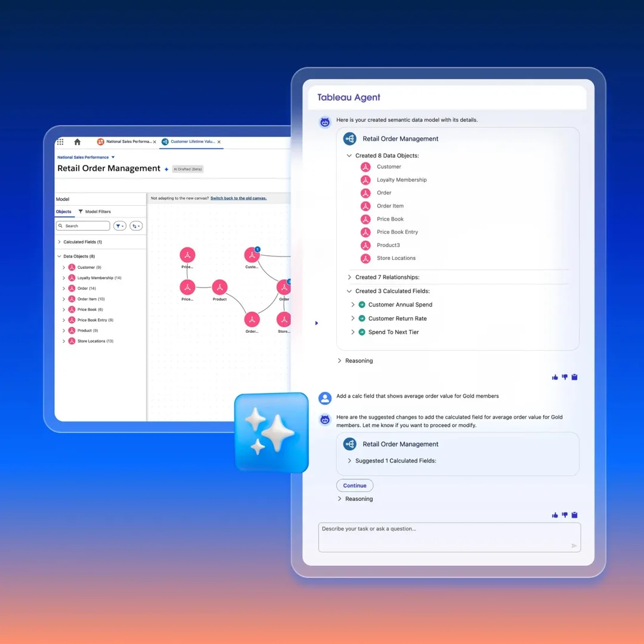Thumbs up the second agent response
Image resolution: width=644 pixels, height=644 pixels.
point(555,515)
